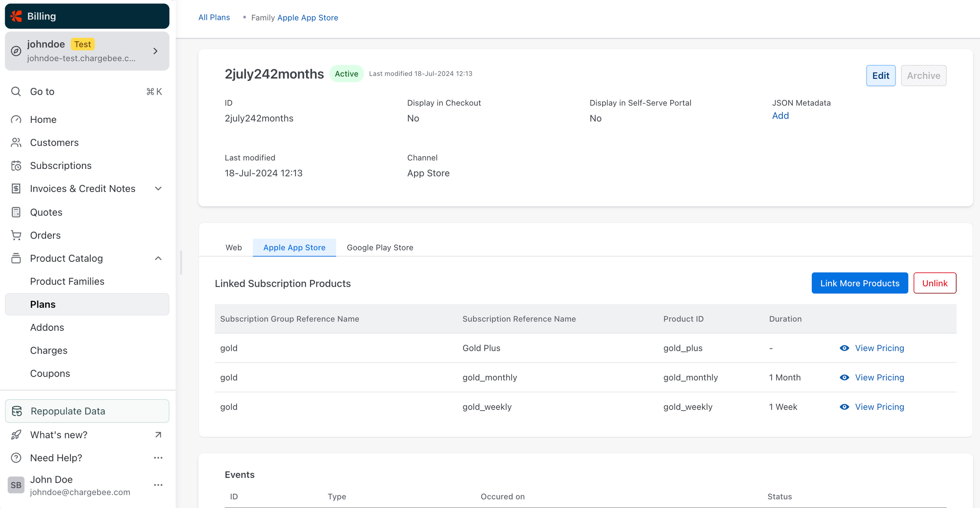980x508 pixels.
Task: Open johndoe site switcher arrow
Action: (x=155, y=51)
